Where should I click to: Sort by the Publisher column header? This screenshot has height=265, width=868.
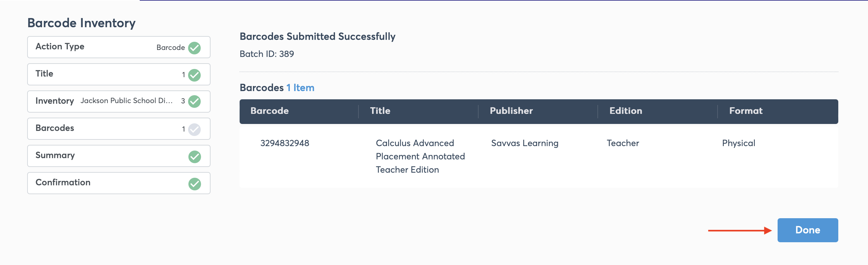[x=511, y=111]
